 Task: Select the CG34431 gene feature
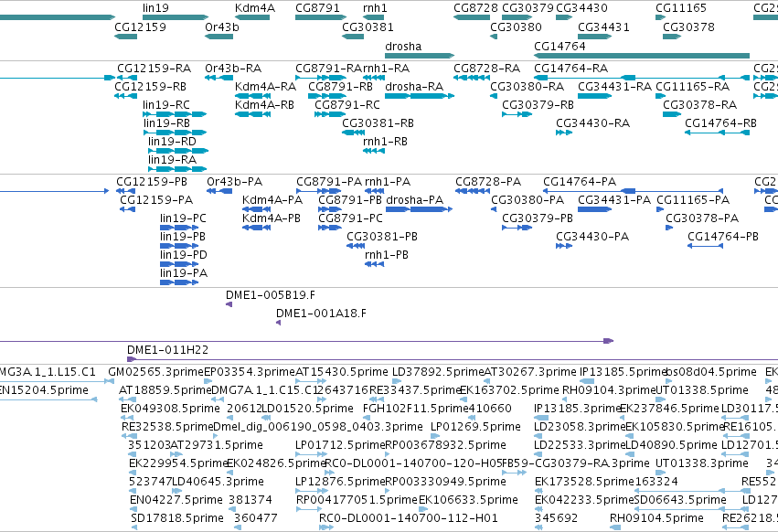point(594,37)
